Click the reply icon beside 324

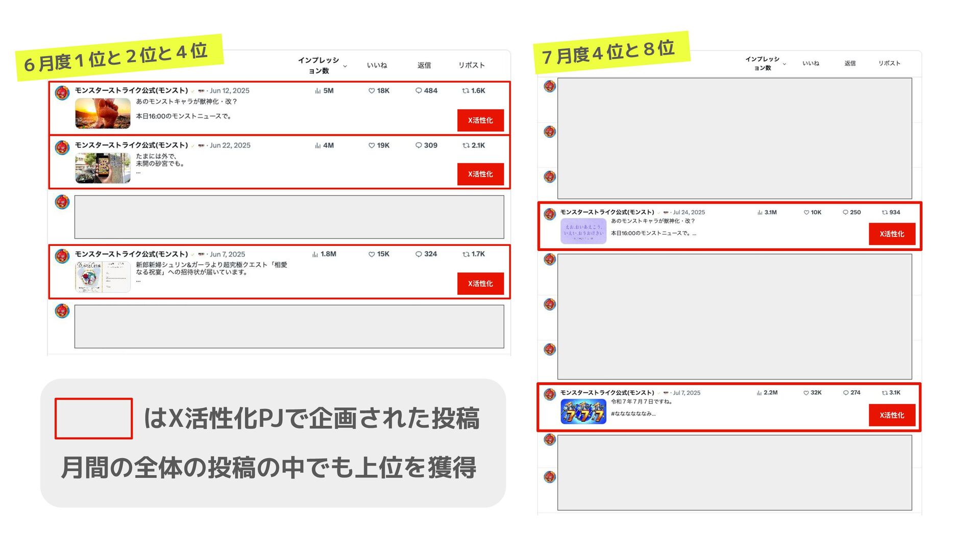[419, 254]
